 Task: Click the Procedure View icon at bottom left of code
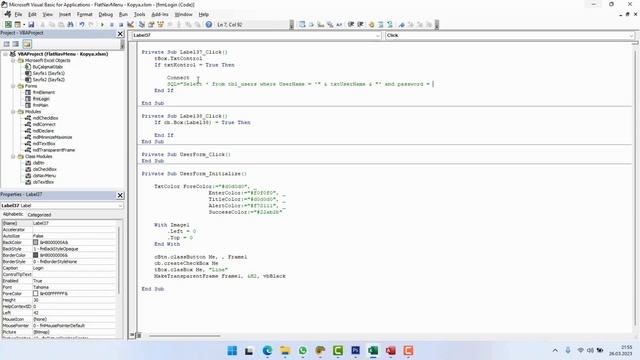click(x=132, y=335)
